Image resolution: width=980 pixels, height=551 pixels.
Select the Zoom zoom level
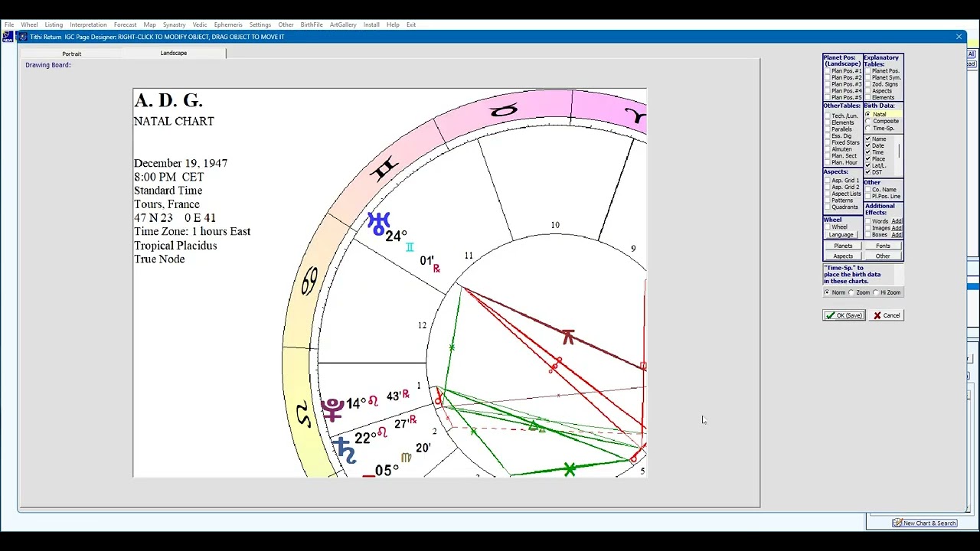pos(851,292)
